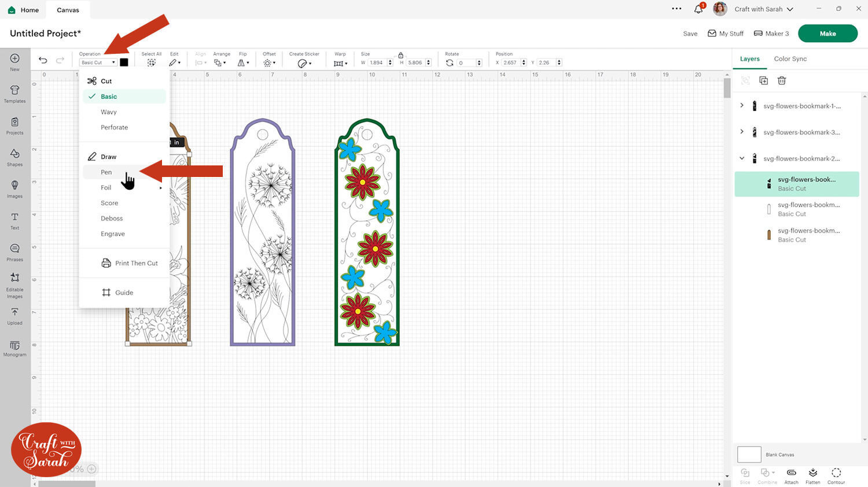This screenshot has width=868, height=487.
Task: Click the Undo arrow
Action: point(43,60)
